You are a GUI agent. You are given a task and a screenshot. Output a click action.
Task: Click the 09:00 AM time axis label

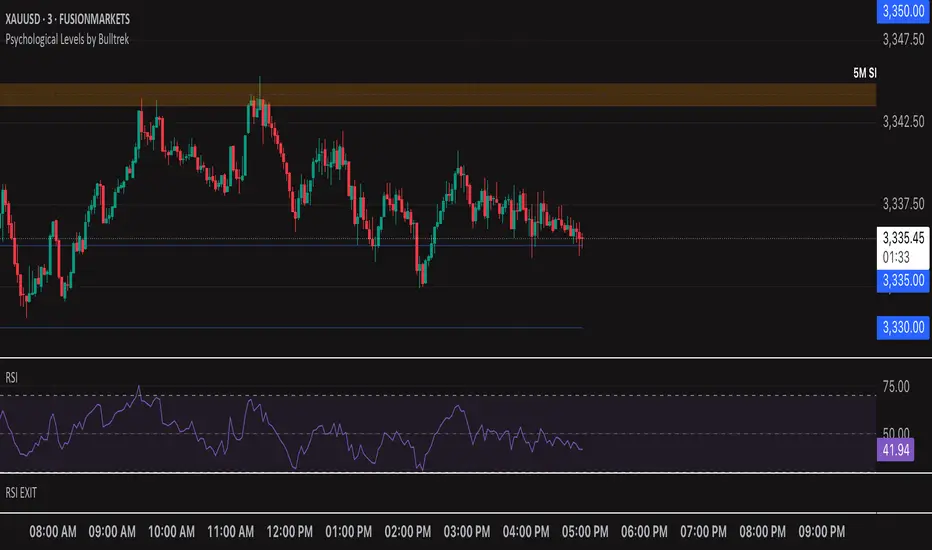[112, 532]
